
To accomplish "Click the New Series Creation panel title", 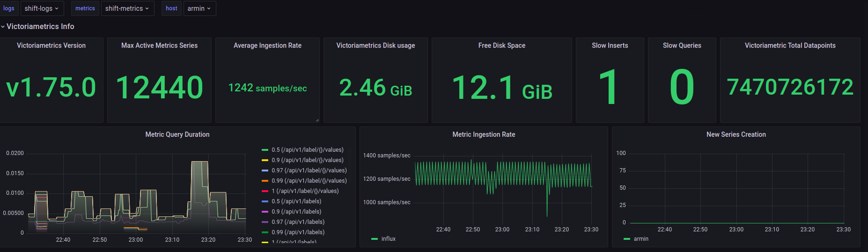I will click(x=736, y=134).
